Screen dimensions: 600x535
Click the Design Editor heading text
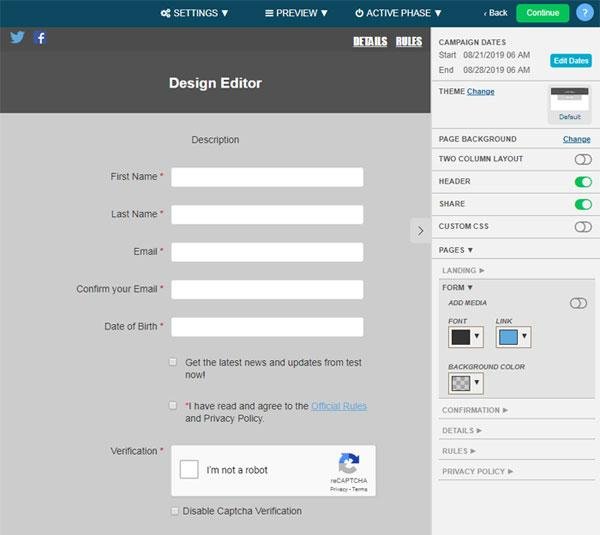click(x=215, y=83)
